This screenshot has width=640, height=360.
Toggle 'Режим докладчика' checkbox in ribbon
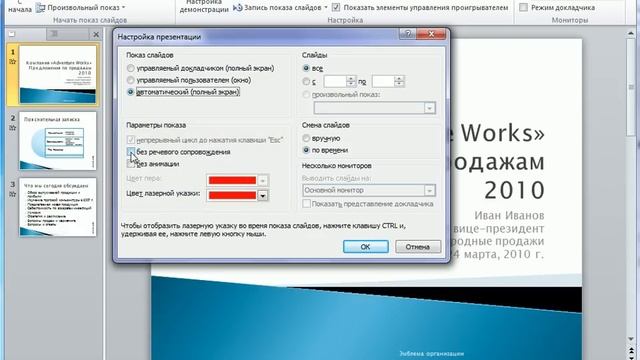point(523,7)
